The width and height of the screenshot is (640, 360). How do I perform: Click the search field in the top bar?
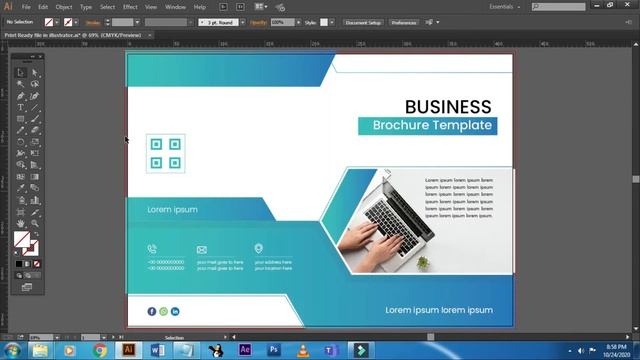point(558,7)
